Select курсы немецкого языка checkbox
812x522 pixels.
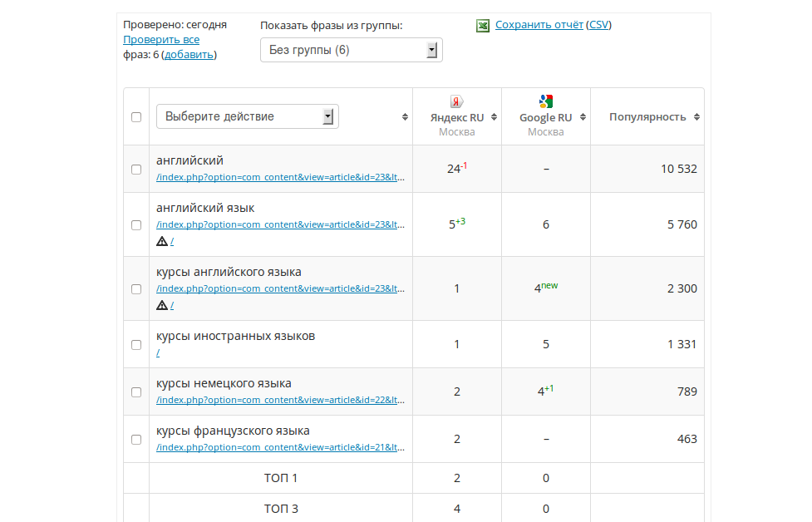tap(136, 391)
